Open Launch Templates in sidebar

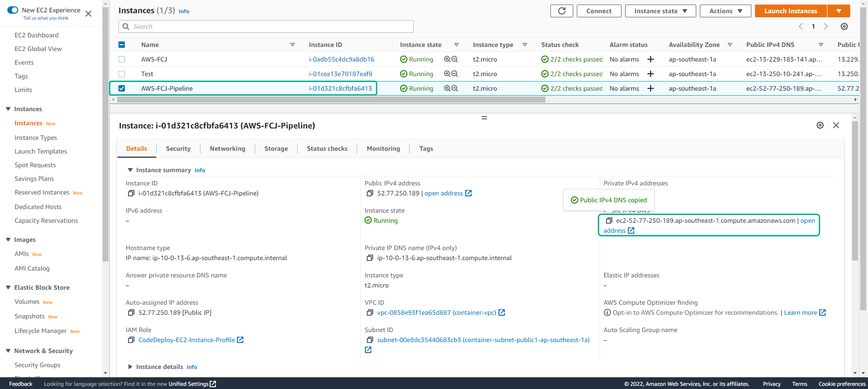(x=41, y=151)
